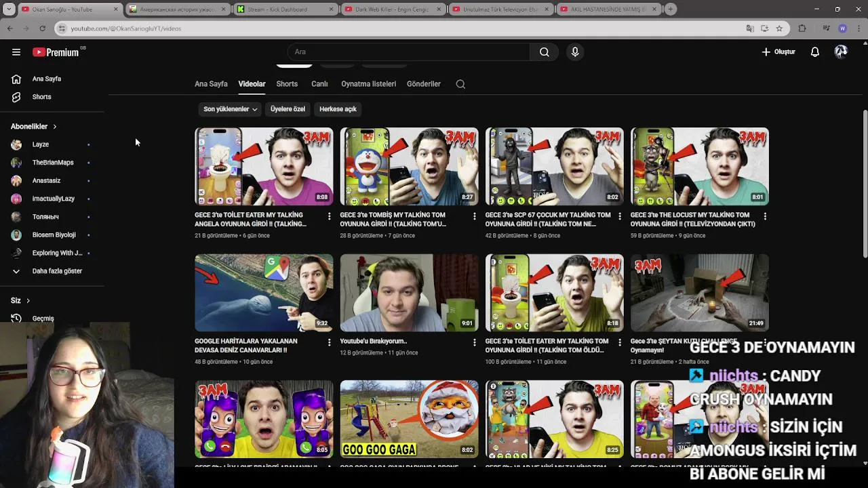
Task: Click the page vertical scrollbar
Action: pos(865,183)
